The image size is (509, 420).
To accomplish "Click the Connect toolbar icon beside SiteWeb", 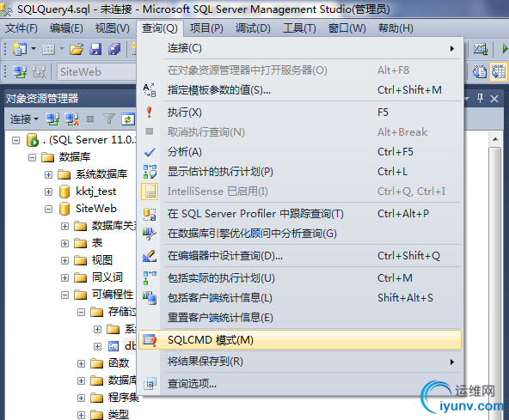I will coord(20,71).
